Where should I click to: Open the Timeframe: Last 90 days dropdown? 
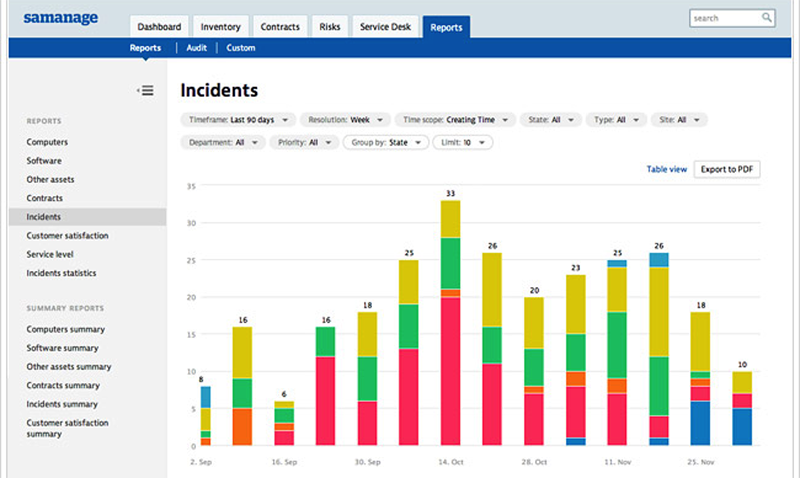pos(238,120)
